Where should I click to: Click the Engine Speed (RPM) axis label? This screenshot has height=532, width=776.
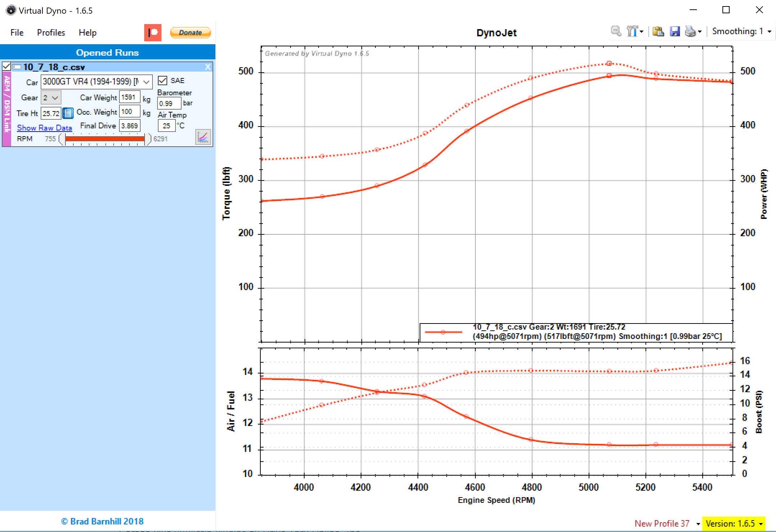pyautogui.click(x=496, y=500)
